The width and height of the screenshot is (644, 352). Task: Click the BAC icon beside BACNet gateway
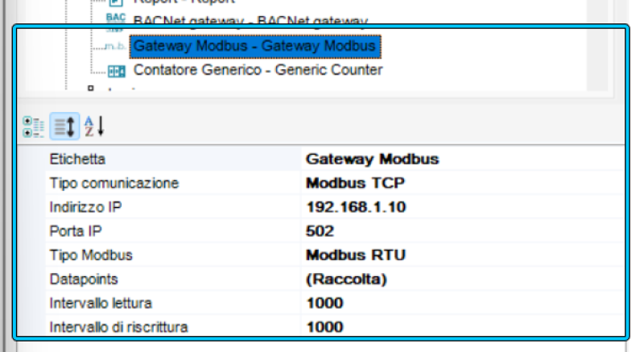pyautogui.click(x=116, y=22)
